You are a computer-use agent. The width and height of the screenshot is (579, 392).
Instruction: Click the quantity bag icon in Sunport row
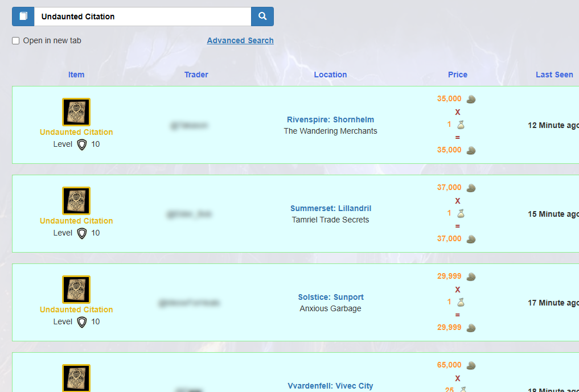coord(461,302)
